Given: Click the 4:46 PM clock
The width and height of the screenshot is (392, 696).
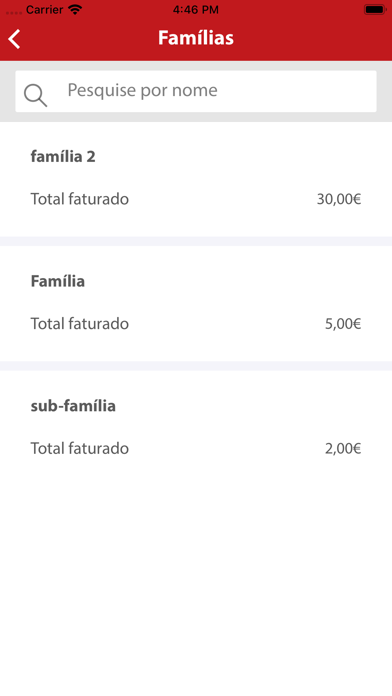Looking at the screenshot, I should (196, 9).
